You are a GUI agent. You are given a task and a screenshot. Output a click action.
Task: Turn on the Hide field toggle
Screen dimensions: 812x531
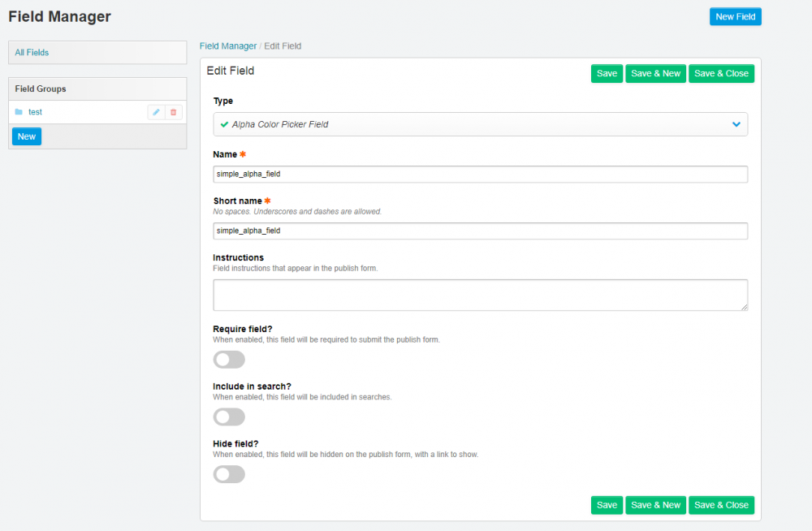pyautogui.click(x=228, y=474)
